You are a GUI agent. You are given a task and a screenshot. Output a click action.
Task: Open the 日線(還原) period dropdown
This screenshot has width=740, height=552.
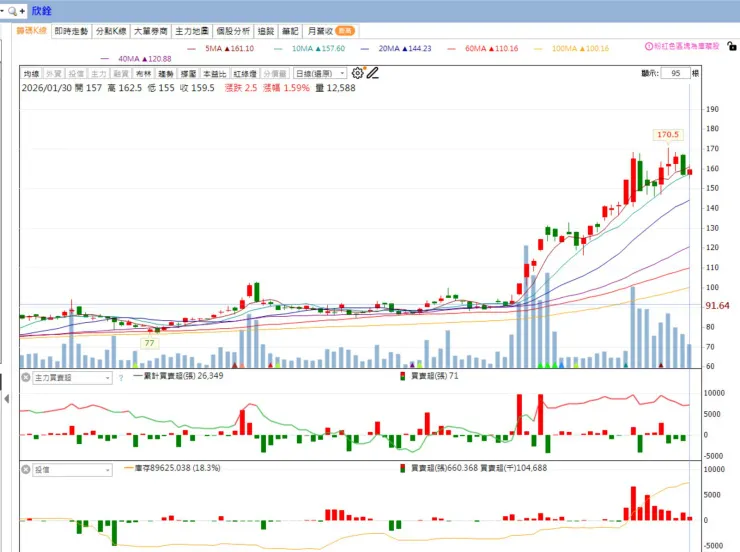[x=320, y=74]
